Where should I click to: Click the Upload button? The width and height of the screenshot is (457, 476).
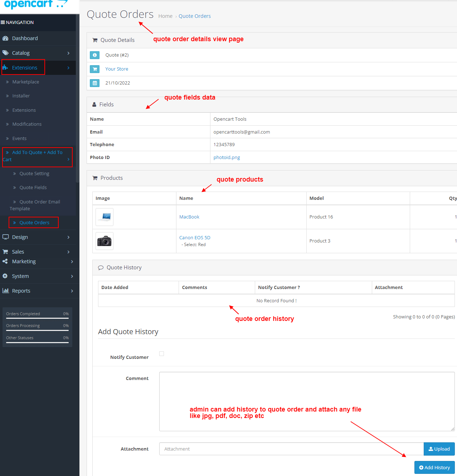(439, 449)
